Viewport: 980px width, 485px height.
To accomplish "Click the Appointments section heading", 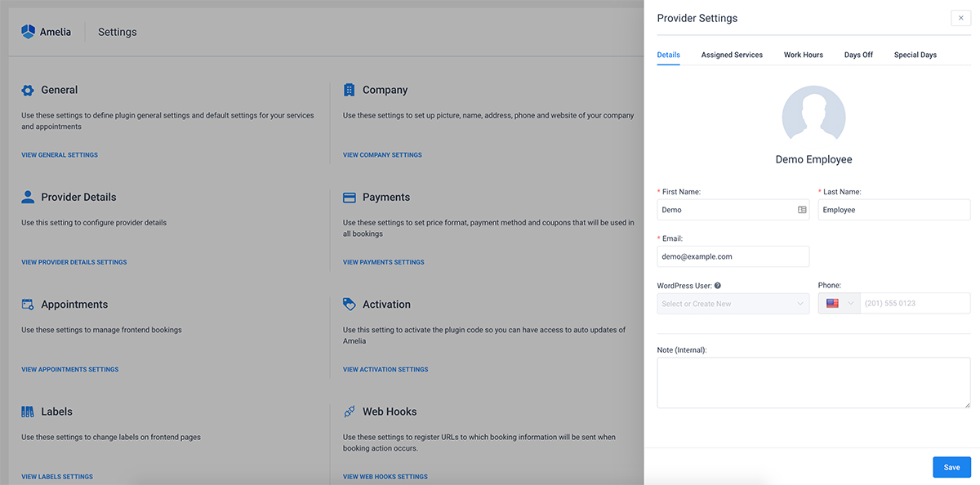I will click(74, 304).
